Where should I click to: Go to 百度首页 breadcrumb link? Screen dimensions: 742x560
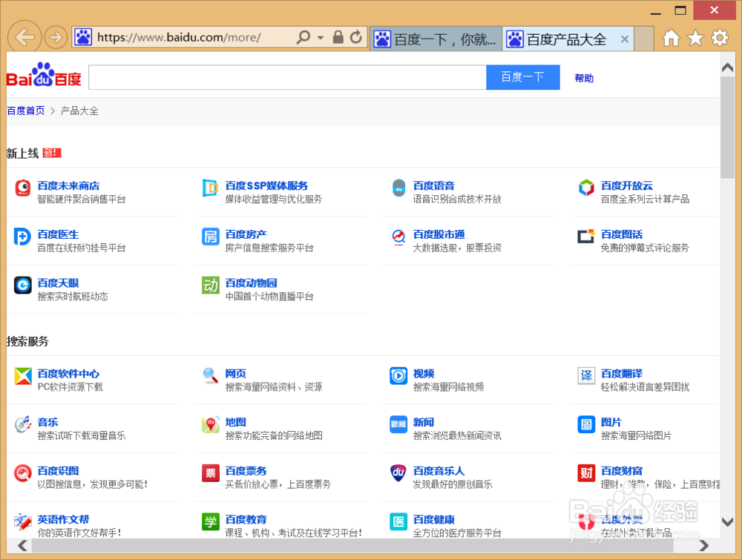26,111
